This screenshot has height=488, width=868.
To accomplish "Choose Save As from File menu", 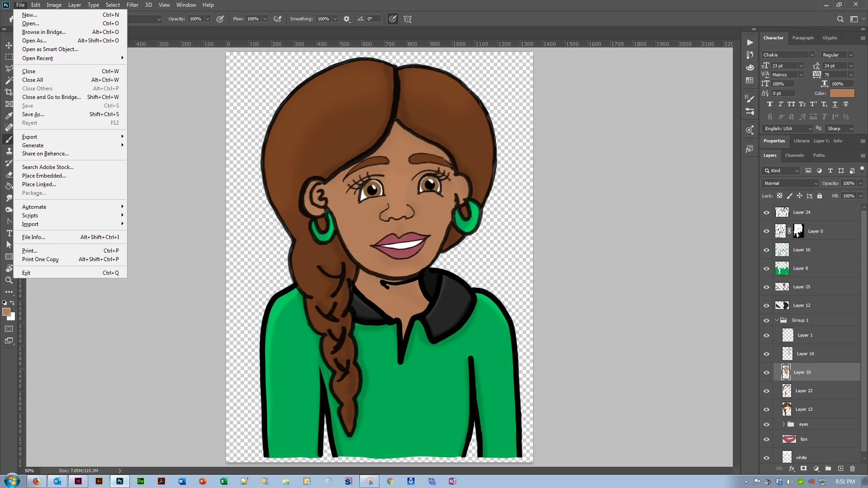I will click(33, 114).
